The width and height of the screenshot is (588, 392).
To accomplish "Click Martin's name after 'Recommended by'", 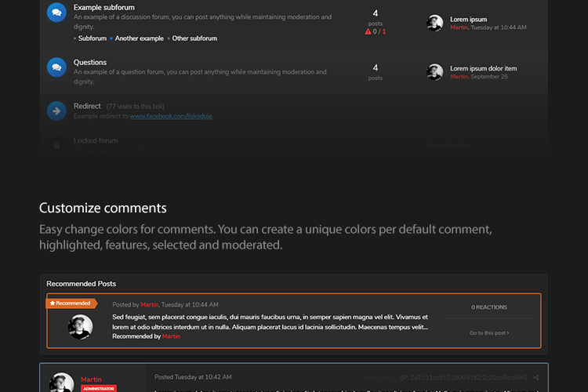I will 171,336.
